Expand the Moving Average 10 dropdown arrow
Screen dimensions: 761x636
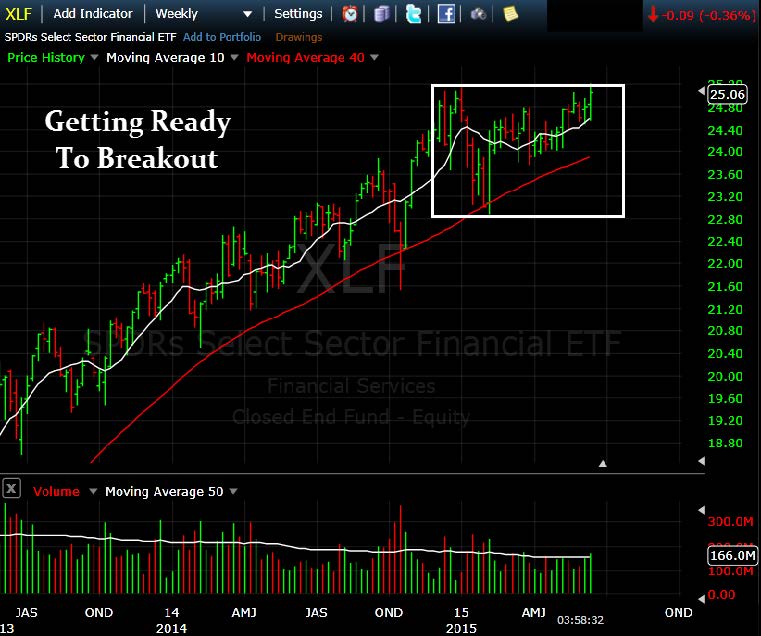coord(234,57)
